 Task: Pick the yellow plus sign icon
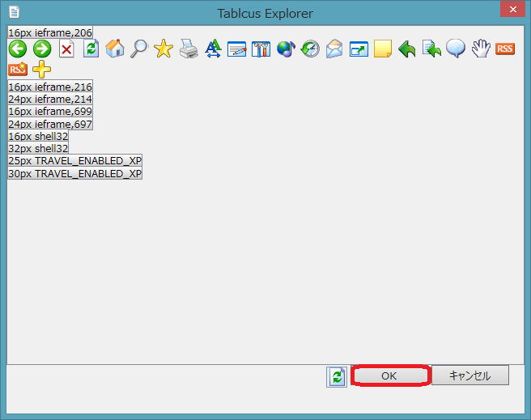click(42, 69)
